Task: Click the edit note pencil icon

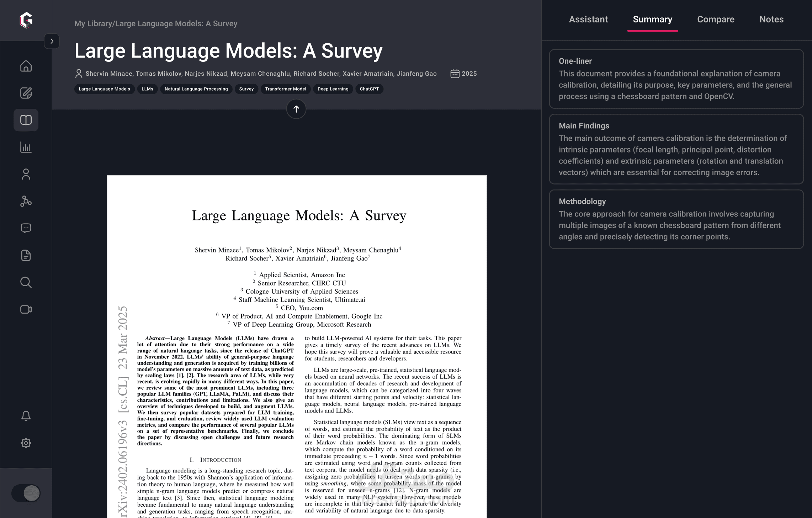Action: point(26,93)
